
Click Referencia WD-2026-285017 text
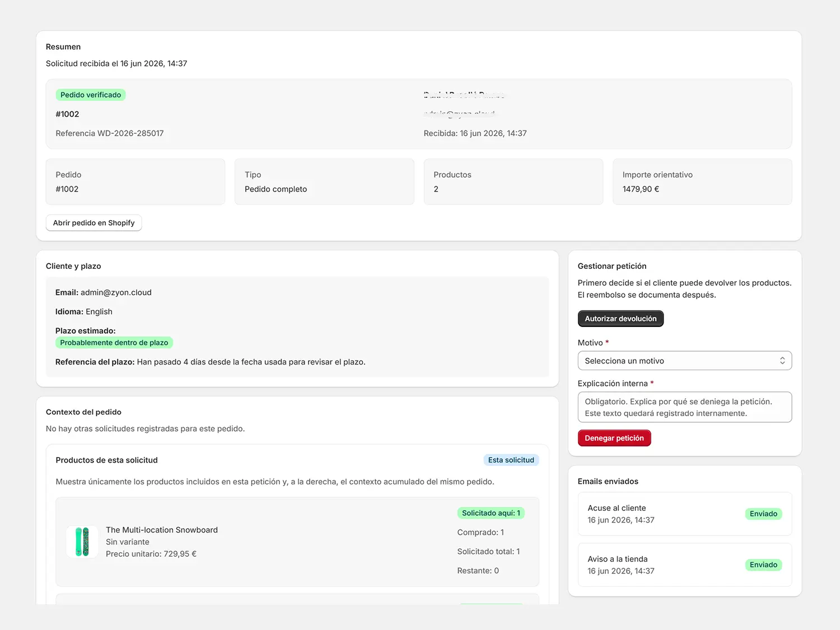click(110, 133)
